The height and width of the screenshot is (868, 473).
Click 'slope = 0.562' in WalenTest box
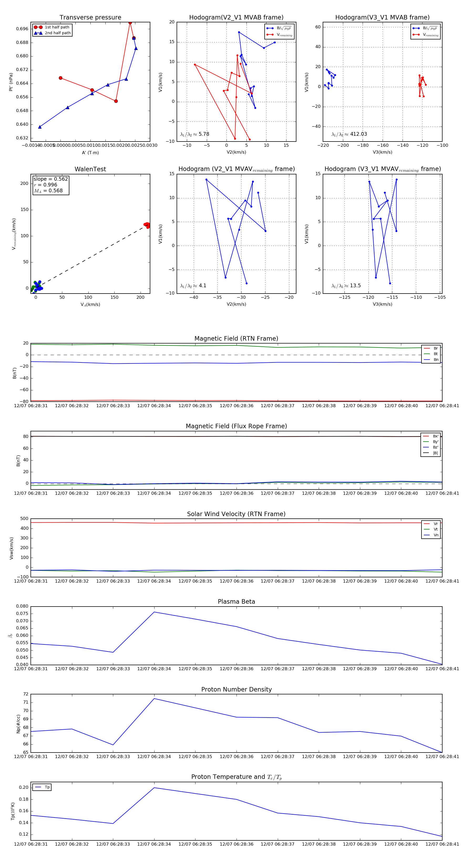click(x=50, y=179)
